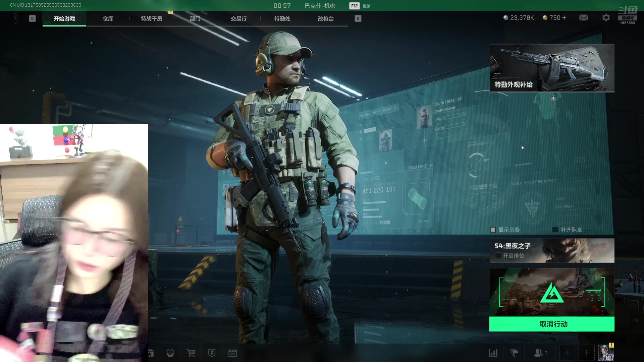Enable the 显示装备 checkbox

(493, 230)
